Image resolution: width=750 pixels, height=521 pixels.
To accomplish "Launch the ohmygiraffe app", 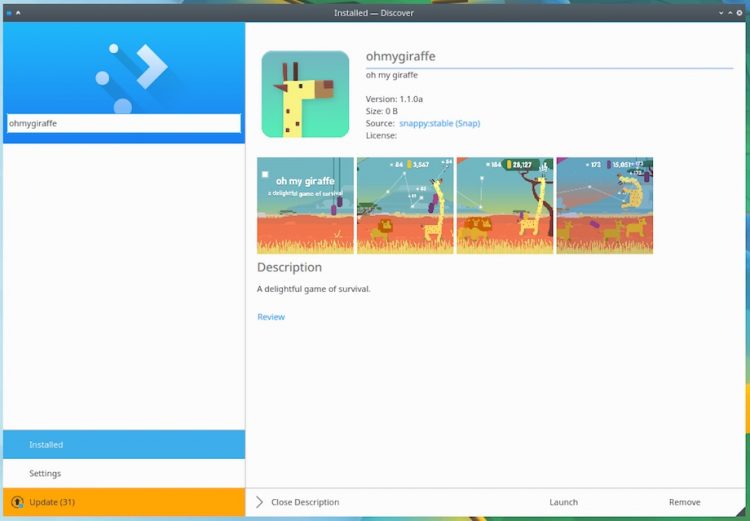I will pos(563,502).
